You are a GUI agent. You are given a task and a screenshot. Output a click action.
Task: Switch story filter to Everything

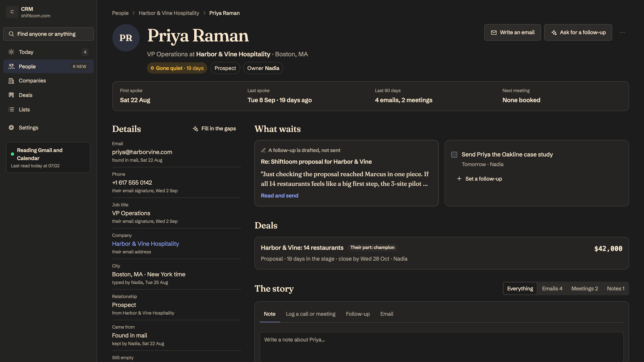(x=520, y=289)
